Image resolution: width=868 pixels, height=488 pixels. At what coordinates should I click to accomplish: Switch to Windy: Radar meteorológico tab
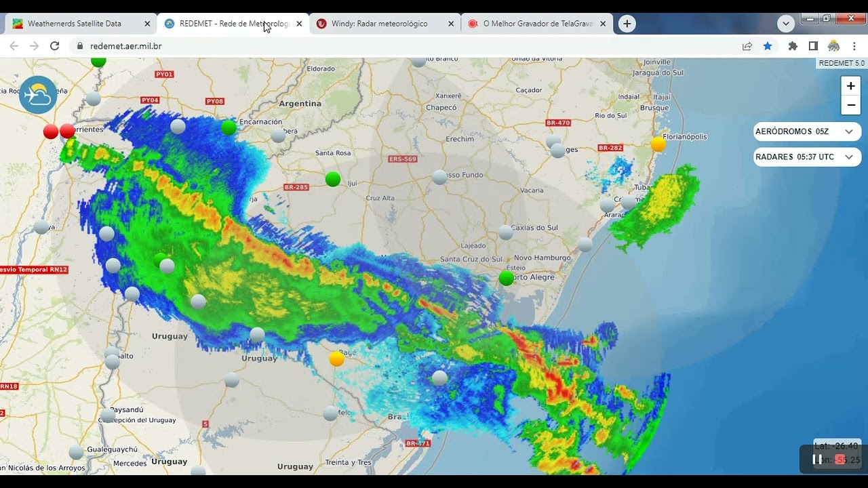(x=385, y=24)
